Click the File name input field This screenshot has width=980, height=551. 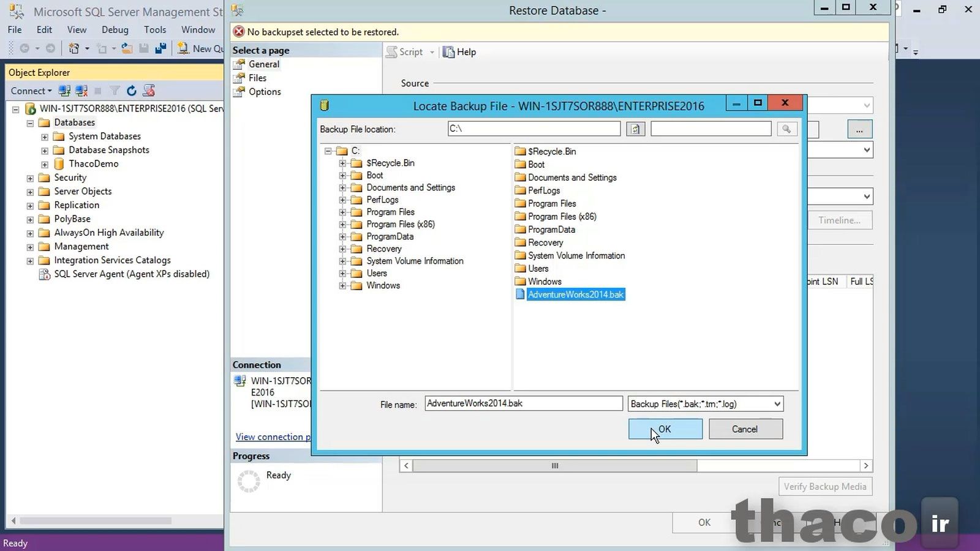[x=524, y=403]
